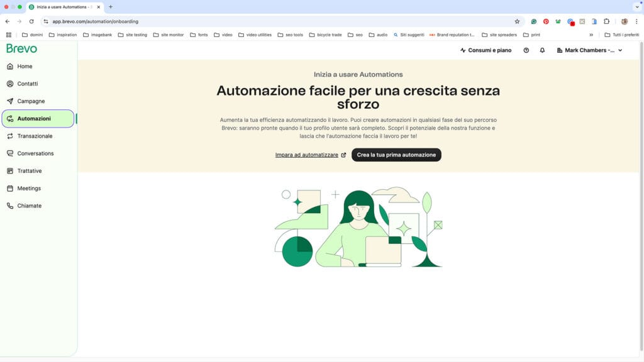Open Consumi e piano
The width and height of the screenshot is (644, 362).
(486, 50)
